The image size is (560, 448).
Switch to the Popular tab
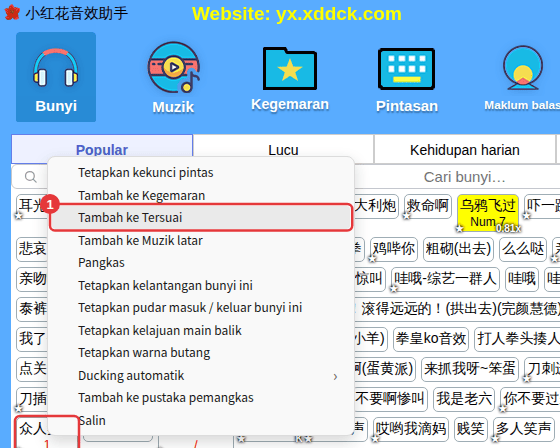[x=102, y=150]
